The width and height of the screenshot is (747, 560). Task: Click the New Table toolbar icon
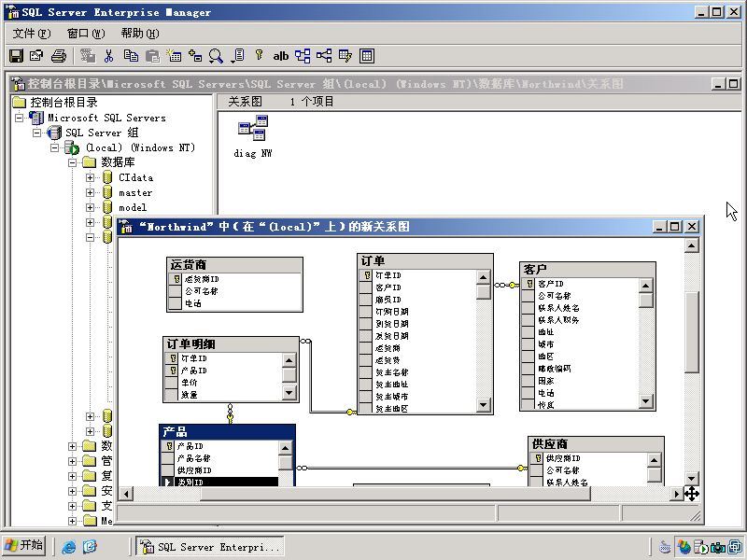(174, 56)
